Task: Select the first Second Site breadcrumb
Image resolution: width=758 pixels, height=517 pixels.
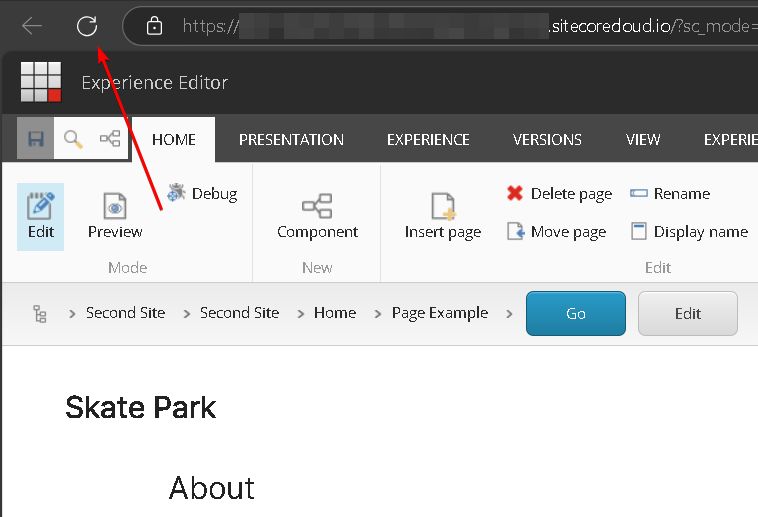Action: pos(125,313)
